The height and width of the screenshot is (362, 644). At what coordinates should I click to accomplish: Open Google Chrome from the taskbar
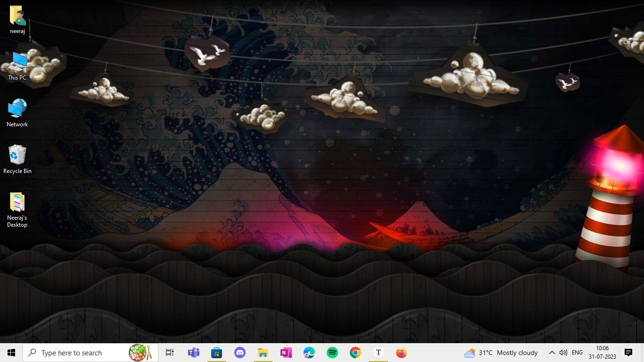pos(355,353)
